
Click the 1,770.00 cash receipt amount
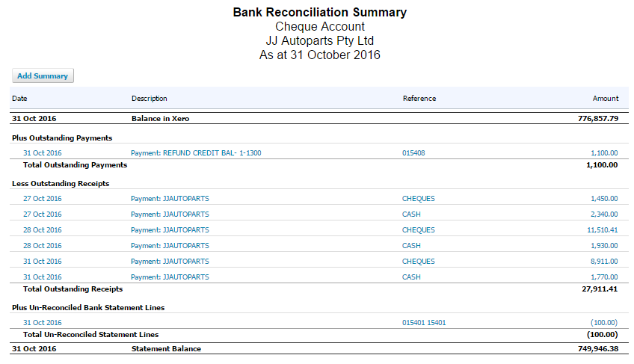[604, 277]
